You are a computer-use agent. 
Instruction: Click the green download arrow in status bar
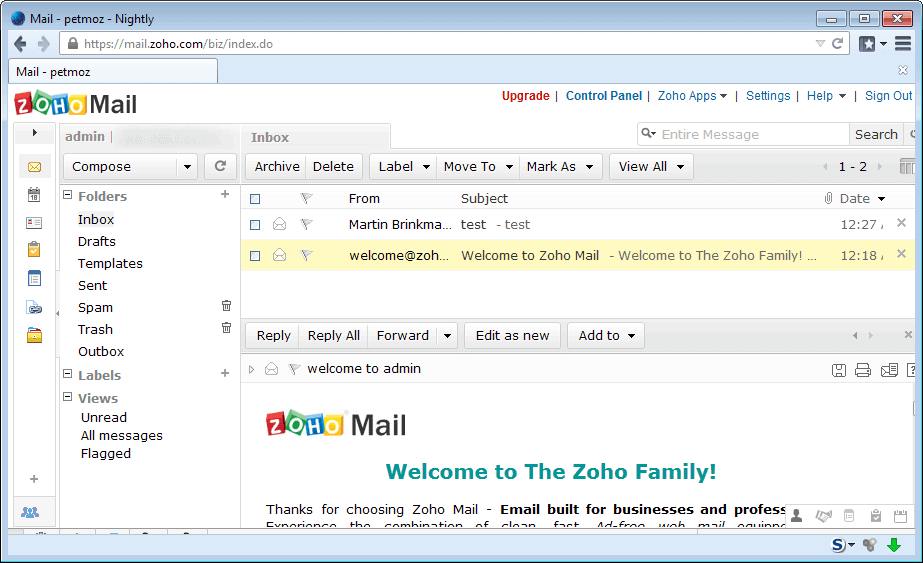[894, 545]
